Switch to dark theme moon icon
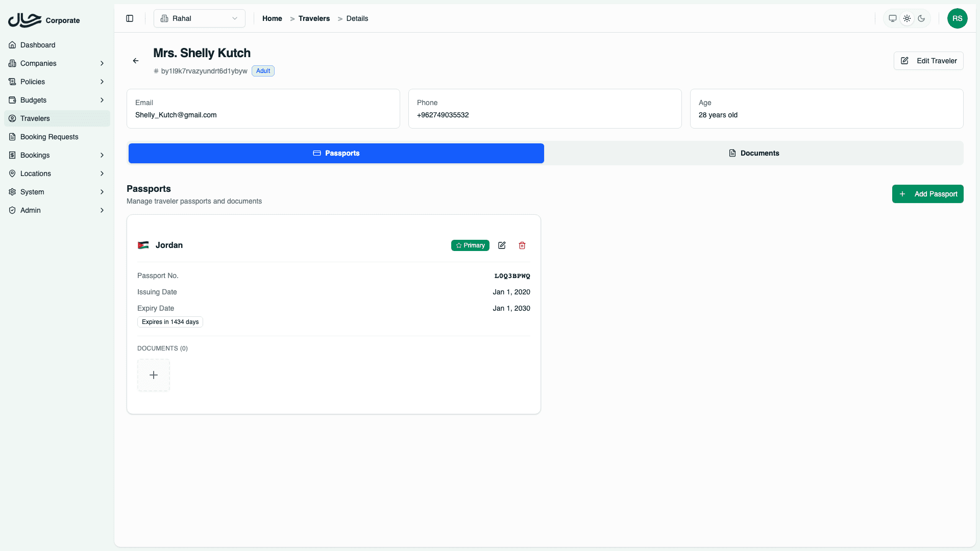Viewport: 980px width, 551px height. pyautogui.click(x=921, y=18)
